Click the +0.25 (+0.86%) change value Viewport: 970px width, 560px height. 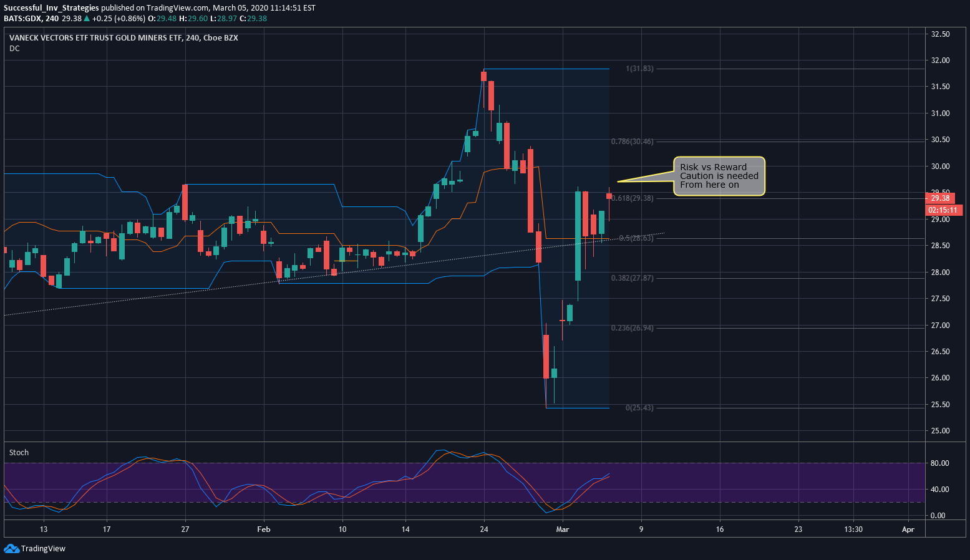(x=119, y=19)
